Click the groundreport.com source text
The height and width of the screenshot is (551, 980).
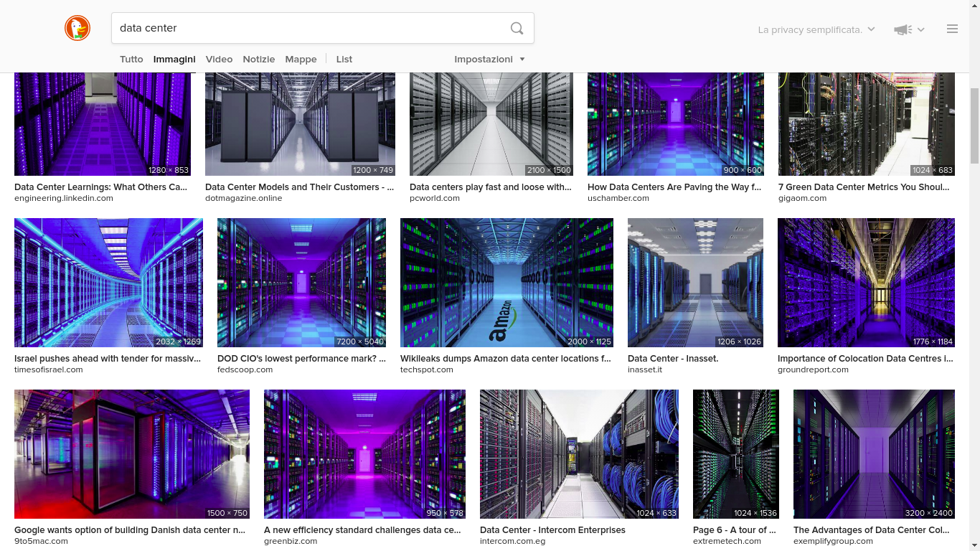(813, 369)
